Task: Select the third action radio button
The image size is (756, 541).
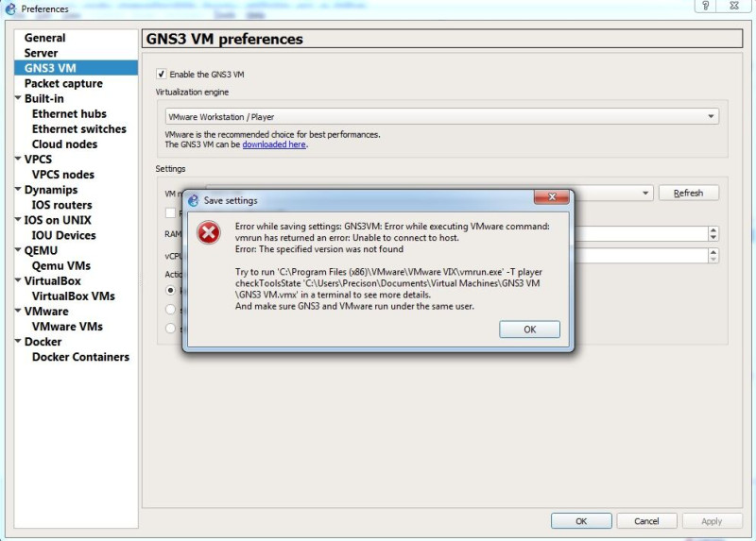Action: (x=170, y=328)
